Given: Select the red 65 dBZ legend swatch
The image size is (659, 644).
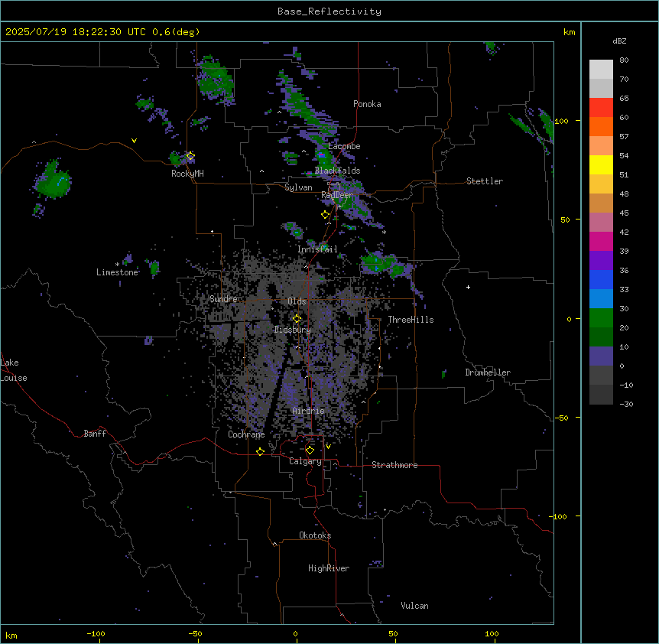Looking at the screenshot, I should (x=601, y=108).
